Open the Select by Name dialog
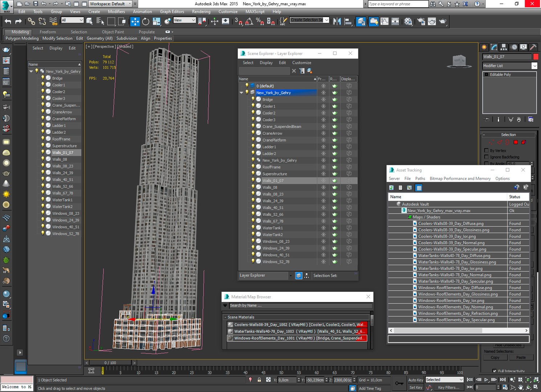 (x=100, y=21)
